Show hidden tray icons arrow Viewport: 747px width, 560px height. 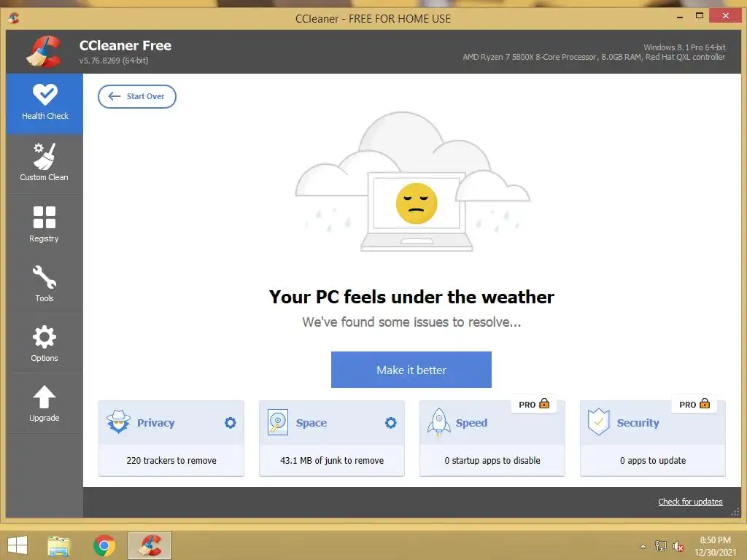(x=643, y=546)
